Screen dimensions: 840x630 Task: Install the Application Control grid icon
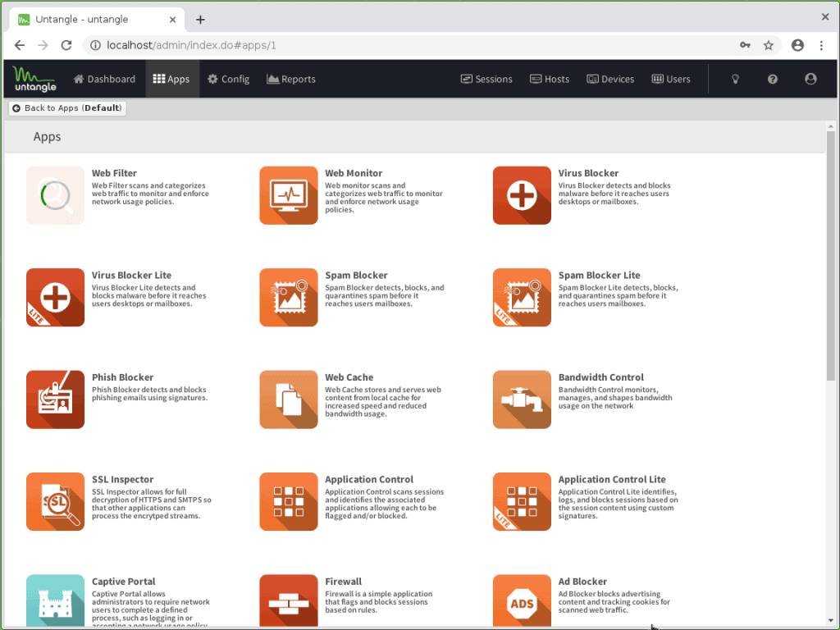click(289, 501)
